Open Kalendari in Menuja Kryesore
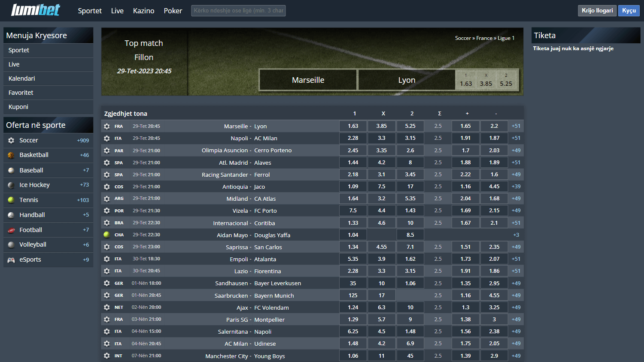The height and width of the screenshot is (362, 644). [x=49, y=78]
